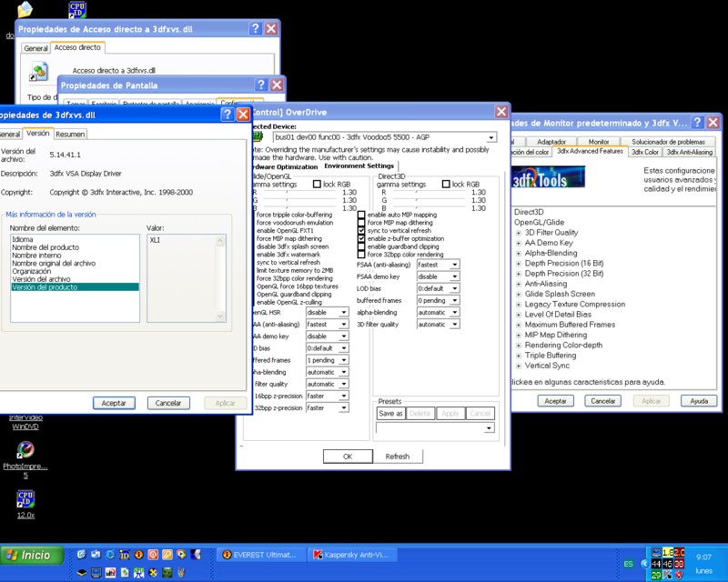728x582 pixels.
Task: Click Ayuda in the monitor properties dialog
Action: (x=699, y=401)
